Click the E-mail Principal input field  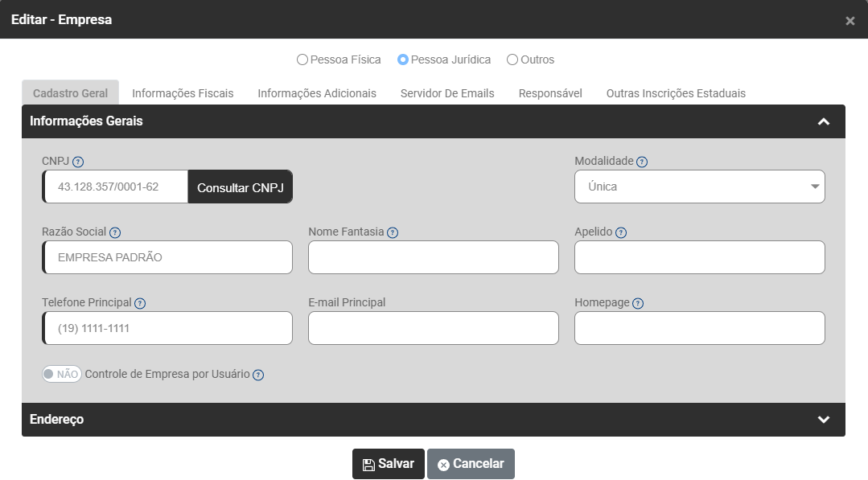pos(433,328)
